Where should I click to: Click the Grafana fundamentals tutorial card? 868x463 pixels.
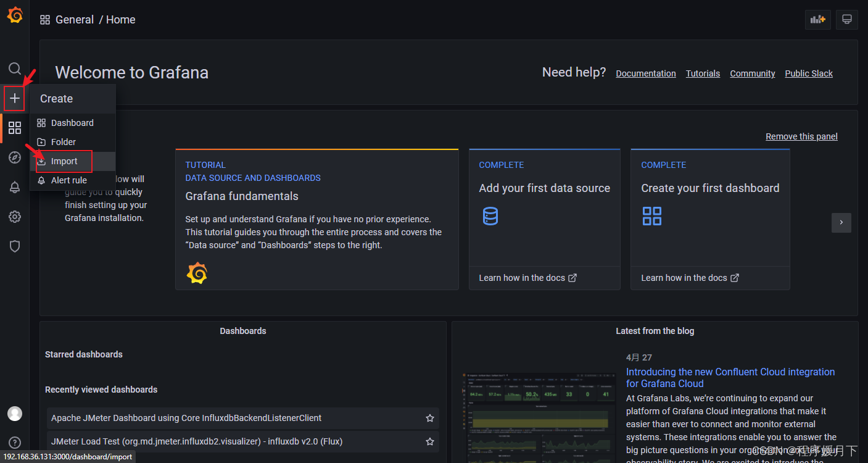pyautogui.click(x=317, y=219)
